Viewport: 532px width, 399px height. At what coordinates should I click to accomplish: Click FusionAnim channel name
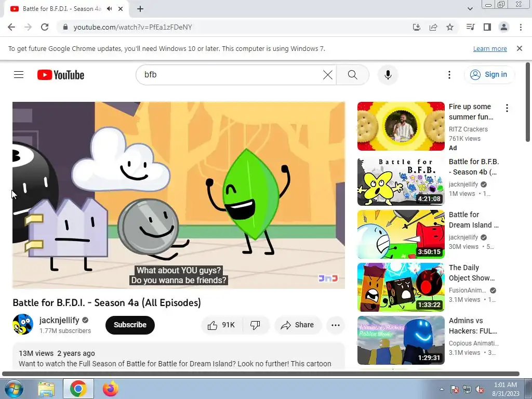click(x=467, y=290)
